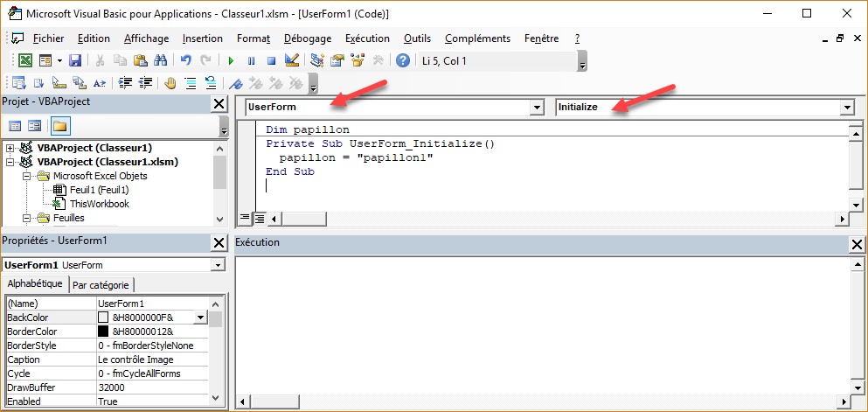Open the UserForm object dropdown
The width and height of the screenshot is (868, 412).
537,108
